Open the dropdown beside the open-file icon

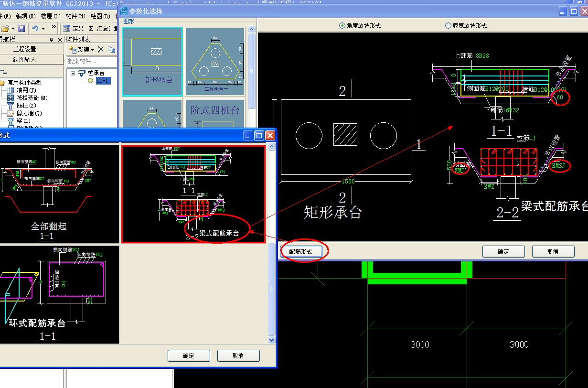(x=13, y=29)
